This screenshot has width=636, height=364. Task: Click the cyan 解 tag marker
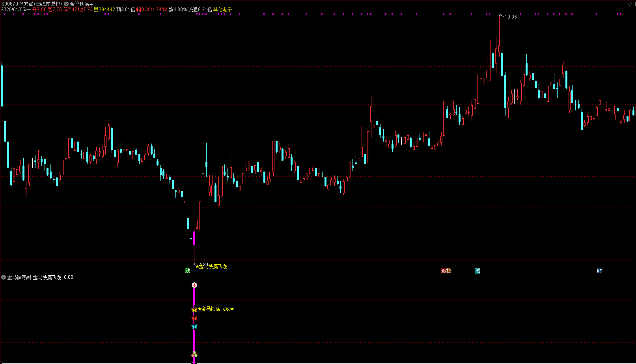coord(477,271)
